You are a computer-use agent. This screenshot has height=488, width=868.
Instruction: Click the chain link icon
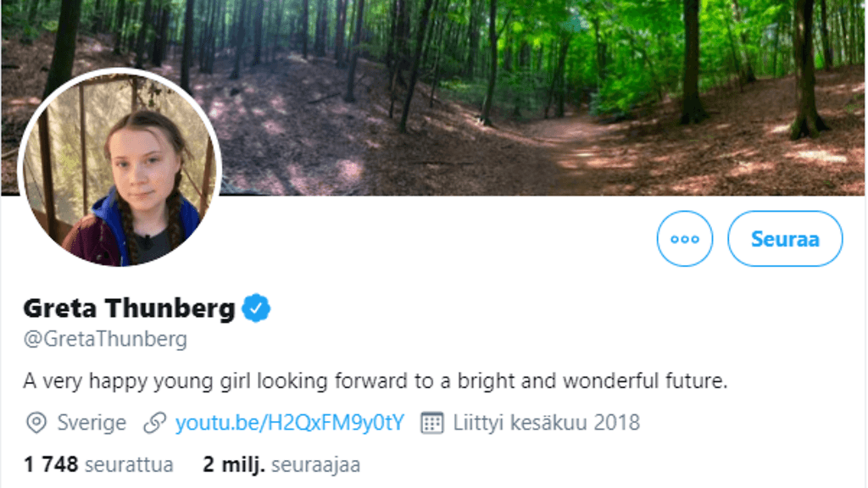click(154, 422)
